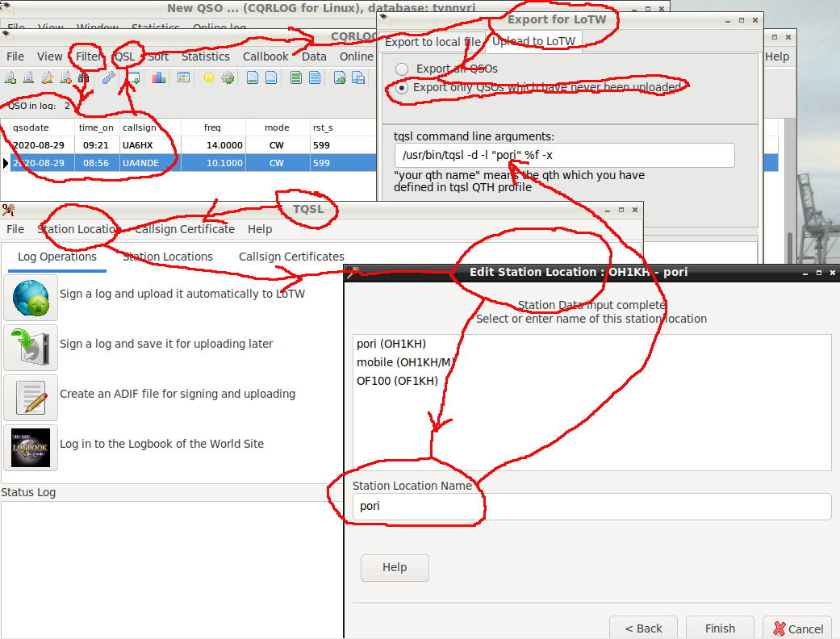Click the green lined list document icon
Screen dimensions: 840x639
(295, 78)
